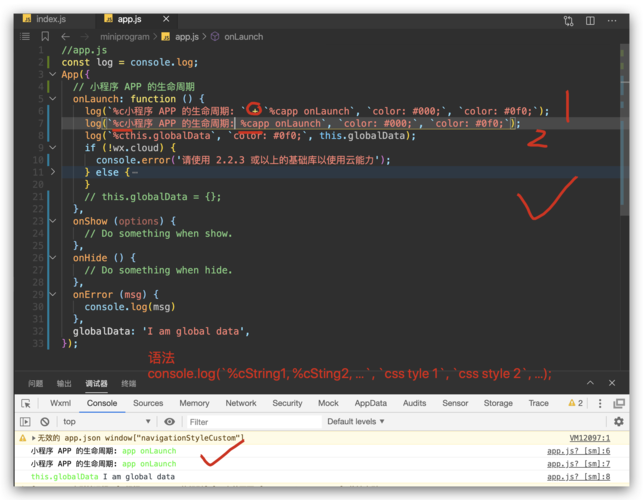Expand the navigationStyleCustom warning message
The width and height of the screenshot is (643, 500).
34,438
